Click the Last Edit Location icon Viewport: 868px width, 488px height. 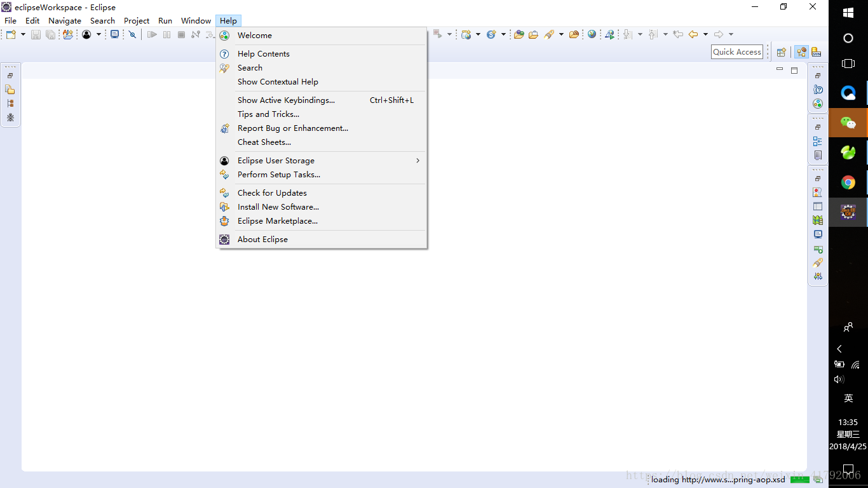(678, 34)
